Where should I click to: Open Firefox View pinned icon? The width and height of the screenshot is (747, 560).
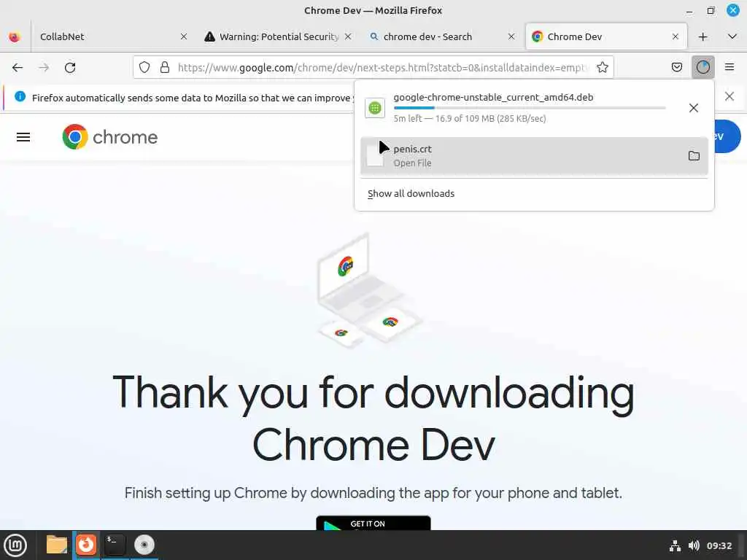[15, 36]
